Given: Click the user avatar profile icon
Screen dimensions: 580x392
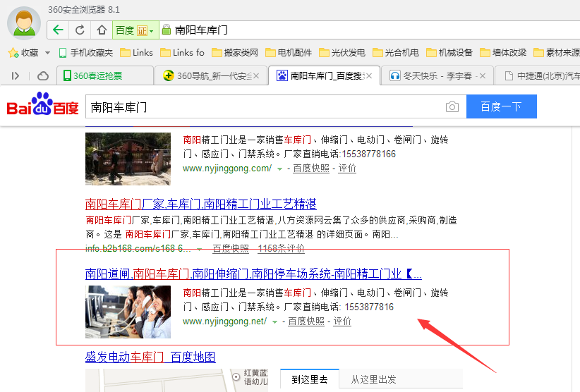Looking at the screenshot, I should click(x=23, y=21).
